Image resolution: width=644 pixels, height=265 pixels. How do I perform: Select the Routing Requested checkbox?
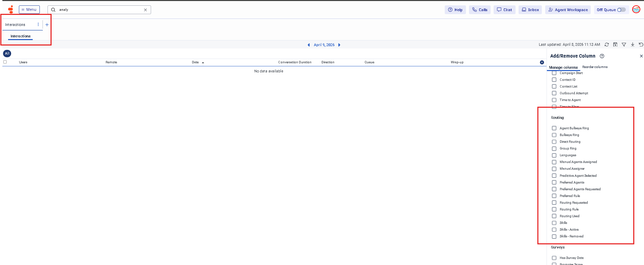(x=554, y=203)
